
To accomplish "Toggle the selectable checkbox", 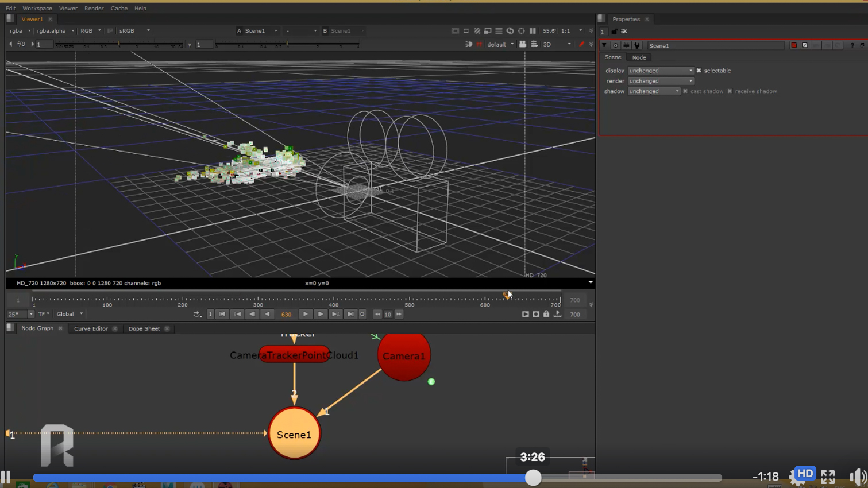I will 699,71.
